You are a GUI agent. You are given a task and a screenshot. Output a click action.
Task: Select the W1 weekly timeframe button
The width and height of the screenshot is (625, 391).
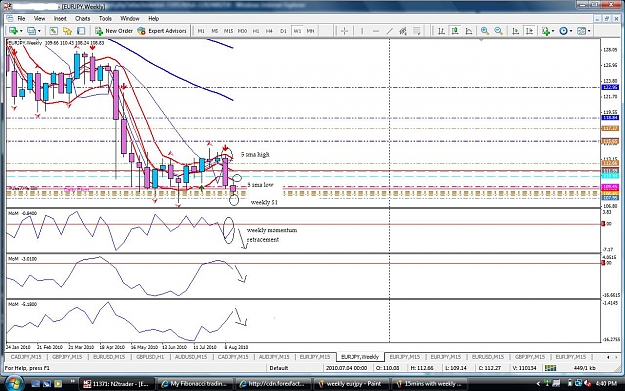297,31
